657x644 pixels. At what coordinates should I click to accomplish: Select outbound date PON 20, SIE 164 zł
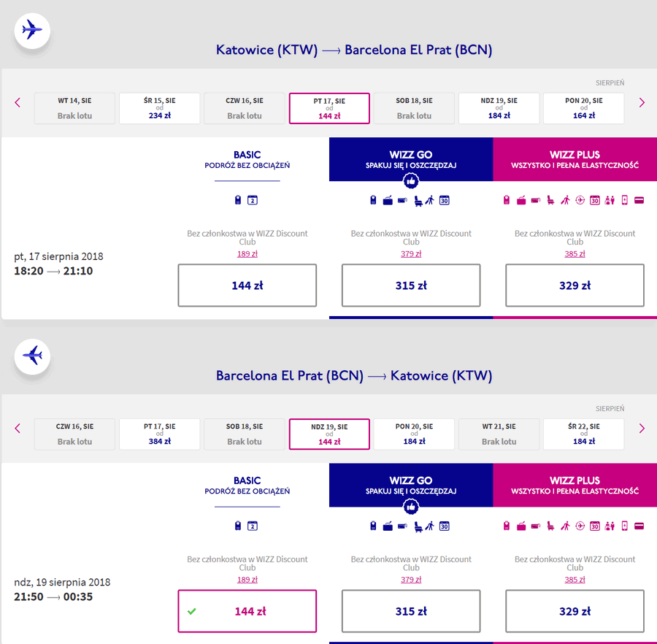[x=584, y=108]
